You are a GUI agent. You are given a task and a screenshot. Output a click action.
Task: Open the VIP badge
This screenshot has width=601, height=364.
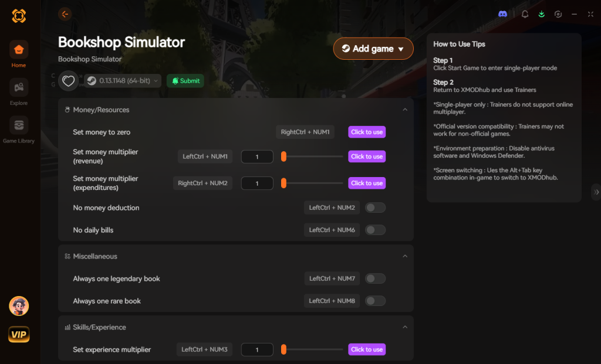(19, 335)
